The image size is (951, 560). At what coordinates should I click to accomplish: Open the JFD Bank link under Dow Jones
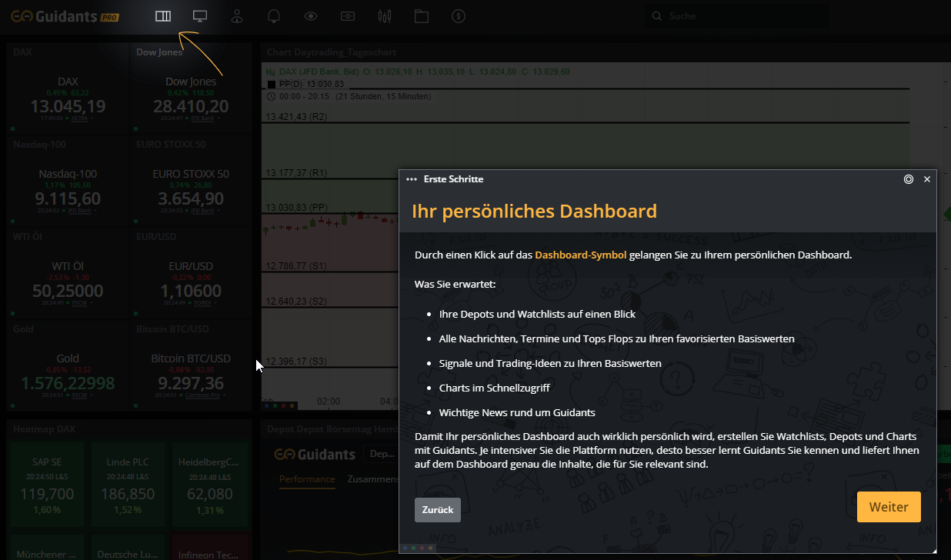pyautogui.click(x=202, y=118)
